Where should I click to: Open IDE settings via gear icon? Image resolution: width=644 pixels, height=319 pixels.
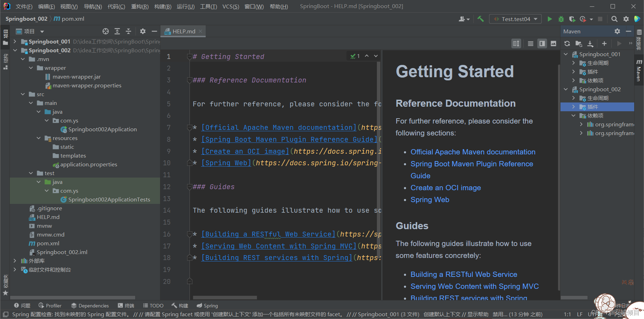click(x=626, y=19)
